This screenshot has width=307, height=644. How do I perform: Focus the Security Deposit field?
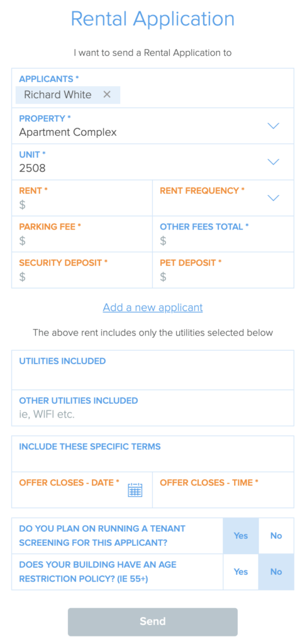coord(82,270)
